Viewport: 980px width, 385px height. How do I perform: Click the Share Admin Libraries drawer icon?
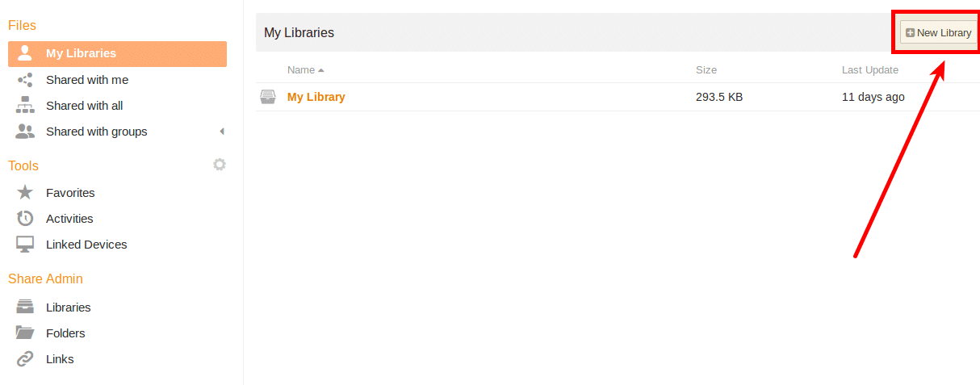pos(25,308)
